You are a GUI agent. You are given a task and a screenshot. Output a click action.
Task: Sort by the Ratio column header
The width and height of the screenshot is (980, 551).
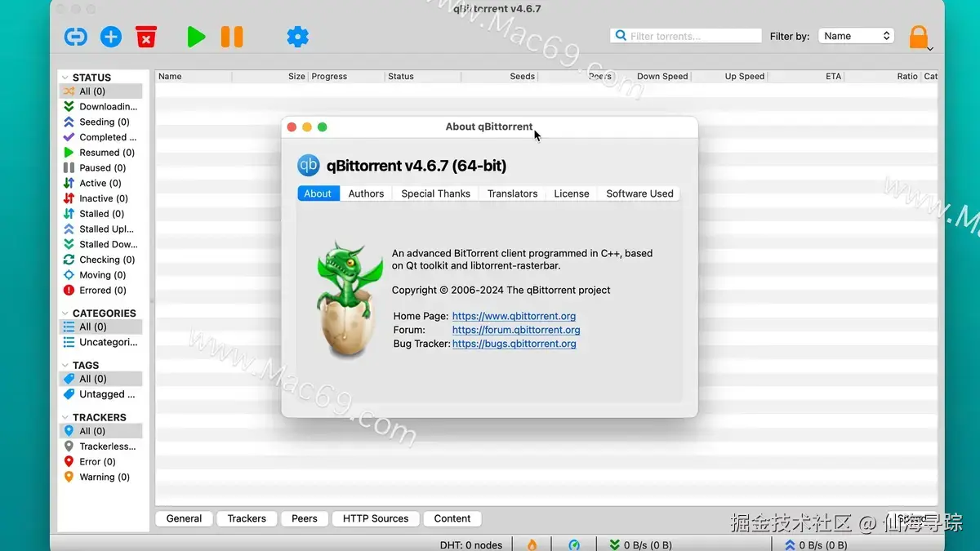point(883,76)
